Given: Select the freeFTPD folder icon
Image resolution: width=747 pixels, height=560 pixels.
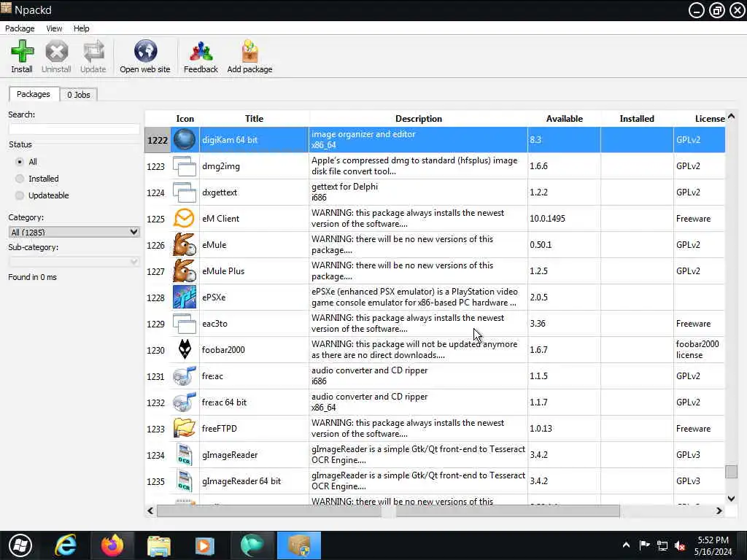Looking at the screenshot, I should tap(185, 429).
